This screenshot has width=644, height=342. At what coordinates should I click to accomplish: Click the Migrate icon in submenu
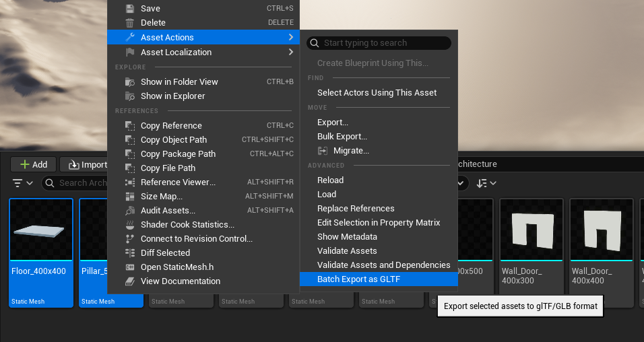click(x=323, y=151)
